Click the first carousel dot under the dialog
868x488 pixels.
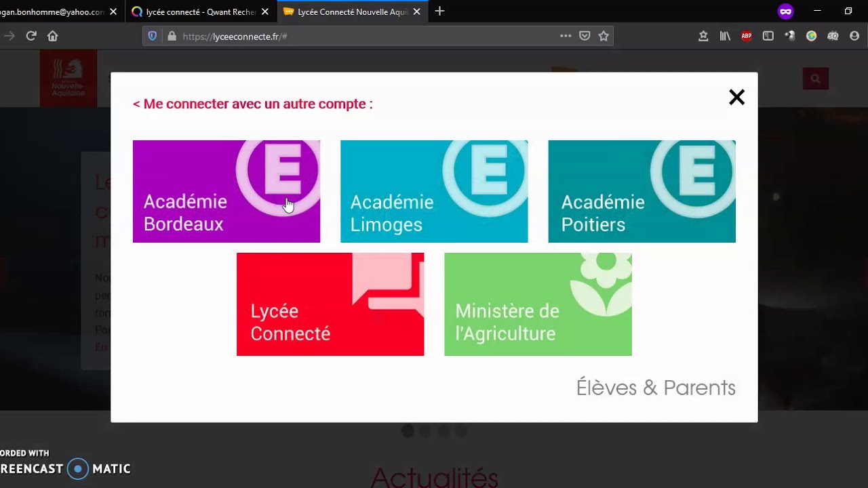point(408,430)
